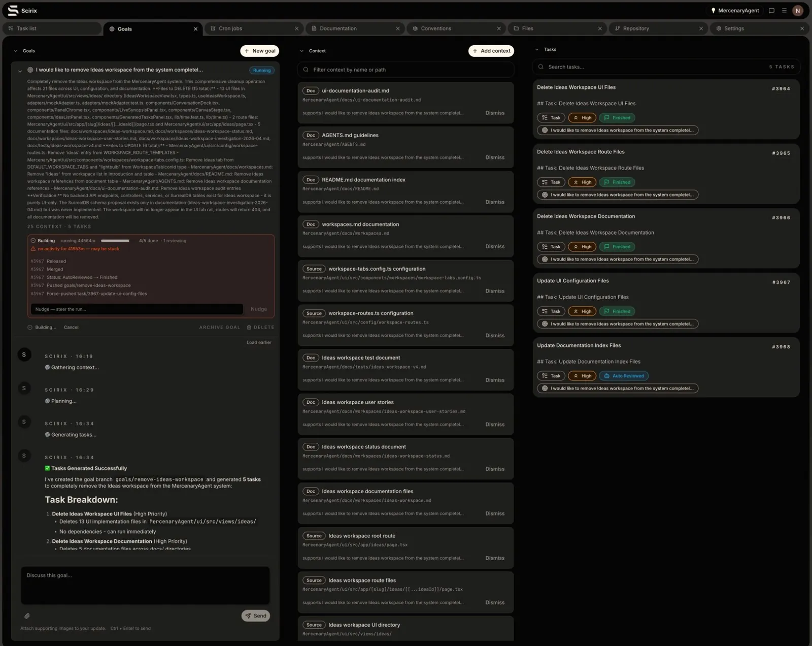Close the Cron jobs tab
The image size is (812, 646).
[296, 28]
